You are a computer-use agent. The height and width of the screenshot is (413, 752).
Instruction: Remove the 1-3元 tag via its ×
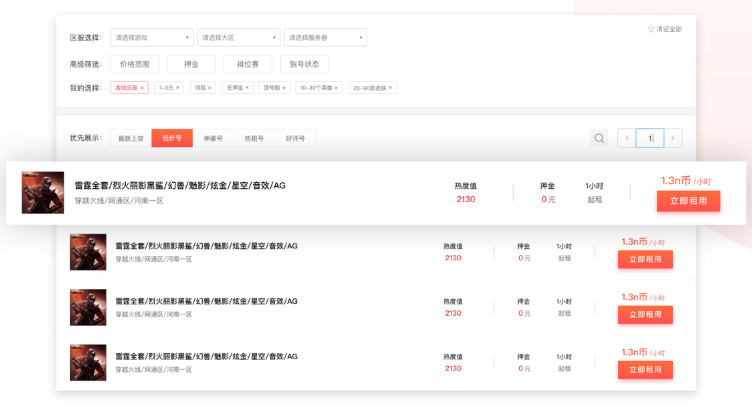[177, 88]
